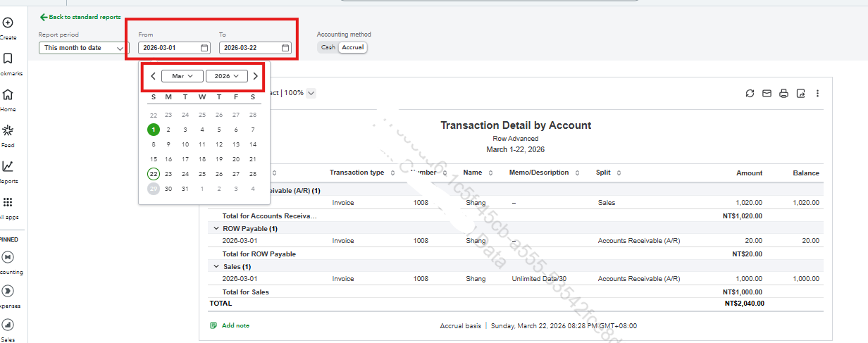Image resolution: width=868 pixels, height=343 pixels.
Task: Go back to standard reports
Action: [80, 17]
